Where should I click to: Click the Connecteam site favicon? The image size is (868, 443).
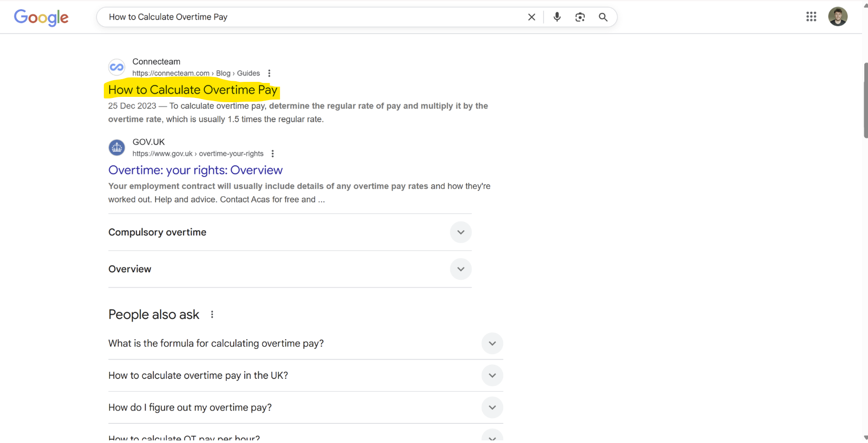[117, 67]
